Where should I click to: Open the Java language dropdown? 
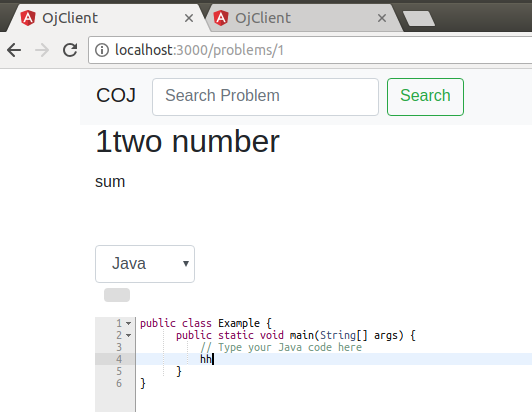point(145,264)
